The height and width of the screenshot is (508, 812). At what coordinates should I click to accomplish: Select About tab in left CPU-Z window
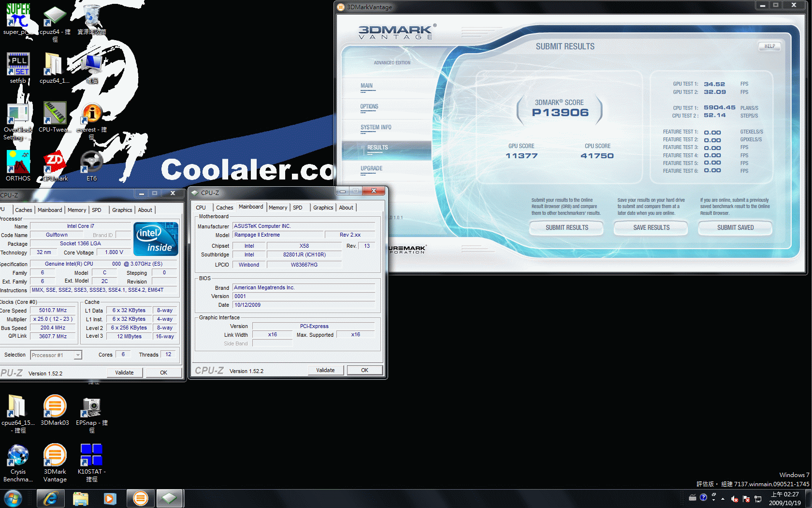[x=145, y=210]
